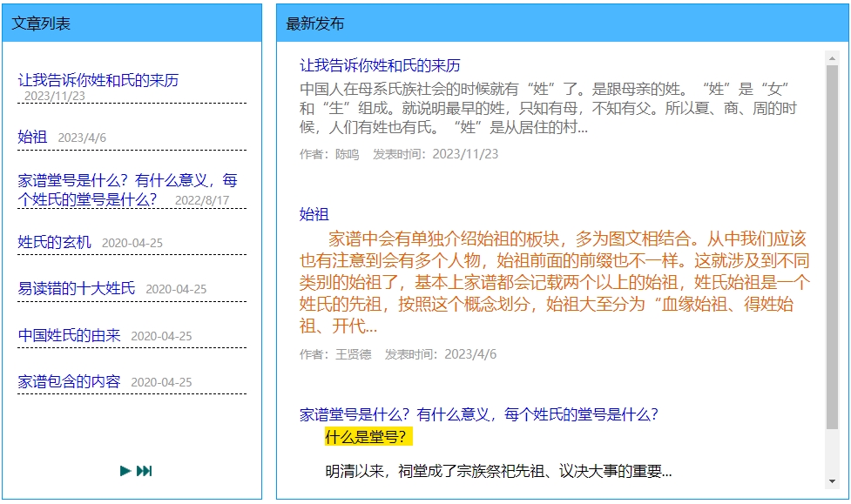Click the gray summary starting 中国人在母系氏族社会
Viewport: 851px width, 504px height.
click(x=548, y=108)
